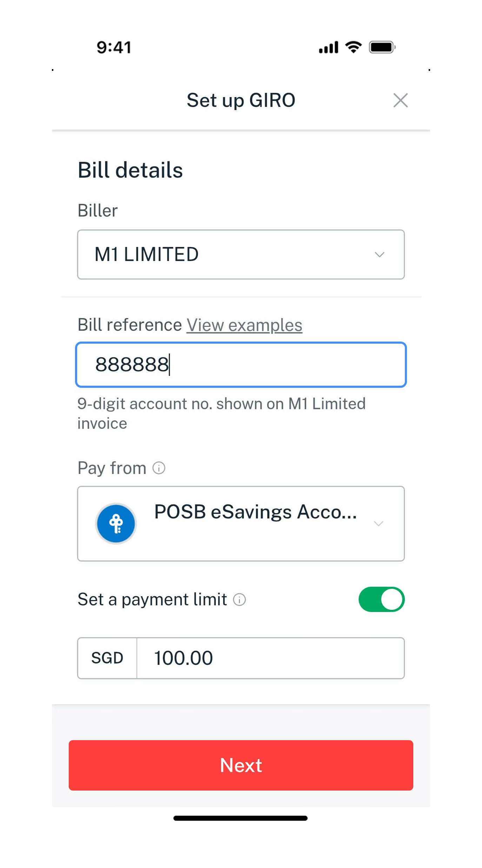482x868 pixels.
Task: Close the Set up GIRO screen
Action: point(400,100)
